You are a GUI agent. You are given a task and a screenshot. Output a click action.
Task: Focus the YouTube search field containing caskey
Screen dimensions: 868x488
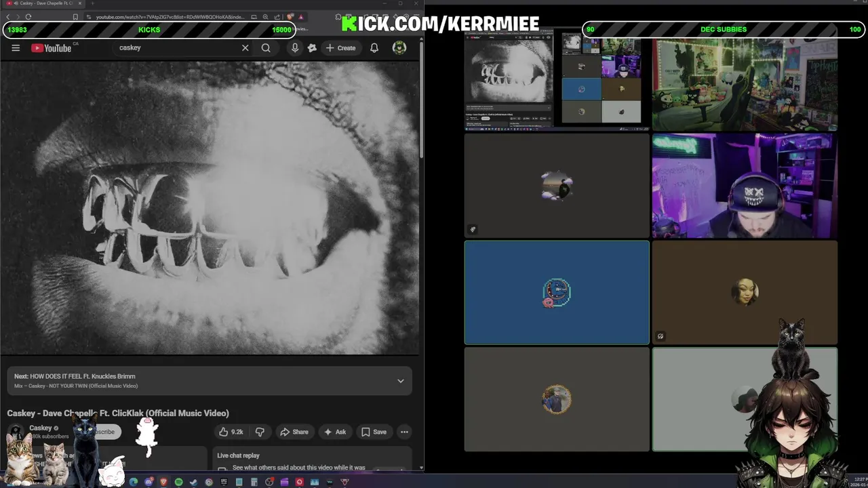coord(176,47)
